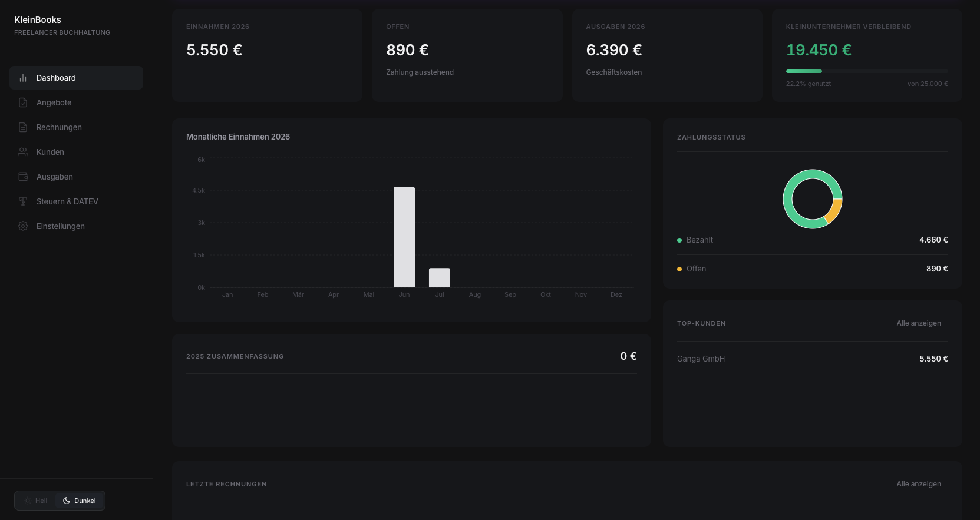Click the Kleinunternehmer limit progress bar
This screenshot has width=980, height=520.
pos(867,71)
